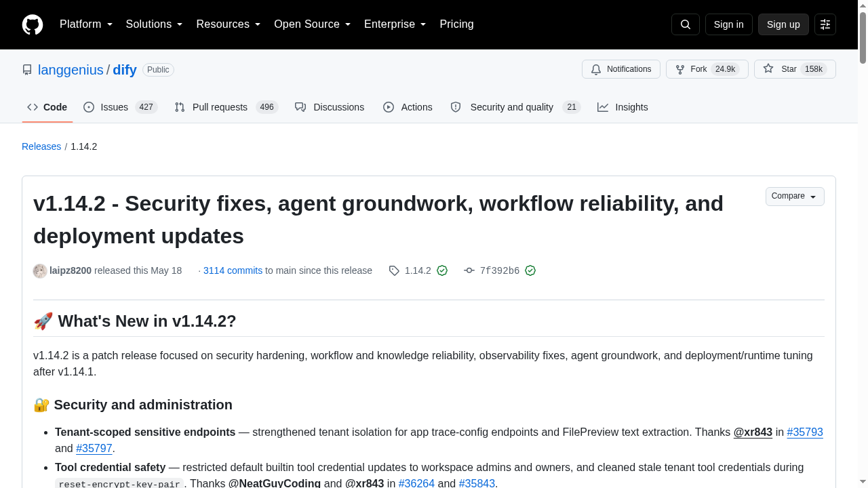Image resolution: width=868 pixels, height=488 pixels.
Task: Switch to the Code tab
Action: click(47, 107)
